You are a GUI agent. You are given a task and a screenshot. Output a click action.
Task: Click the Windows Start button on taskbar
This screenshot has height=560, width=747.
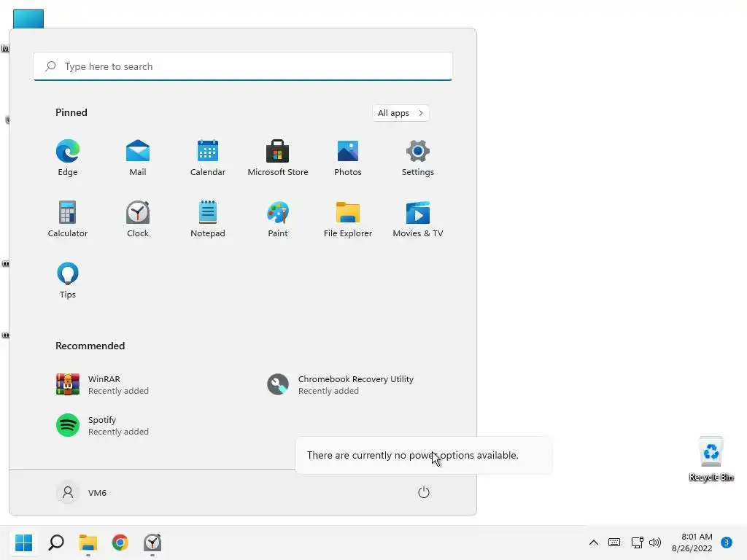tap(23, 542)
